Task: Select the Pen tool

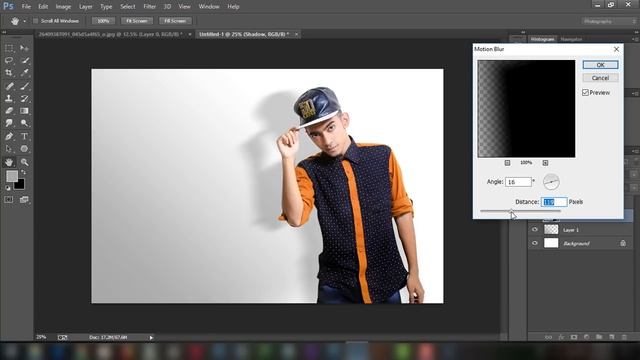Action: 9,136
